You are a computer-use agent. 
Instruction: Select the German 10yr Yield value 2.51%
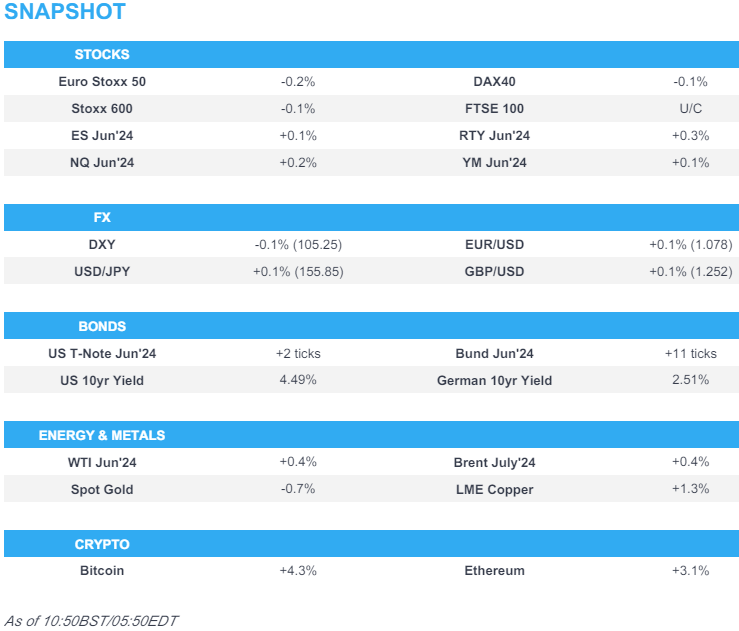point(690,380)
